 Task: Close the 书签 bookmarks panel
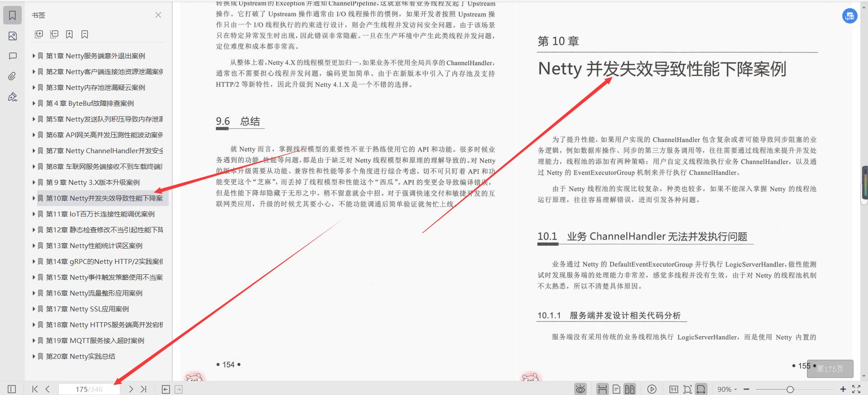158,15
